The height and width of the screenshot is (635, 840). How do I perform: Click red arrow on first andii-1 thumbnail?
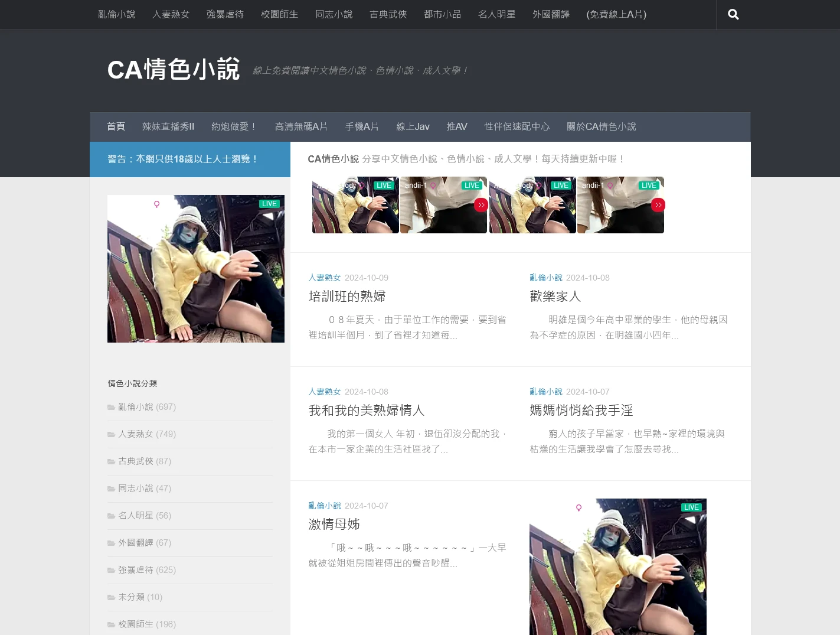point(481,205)
